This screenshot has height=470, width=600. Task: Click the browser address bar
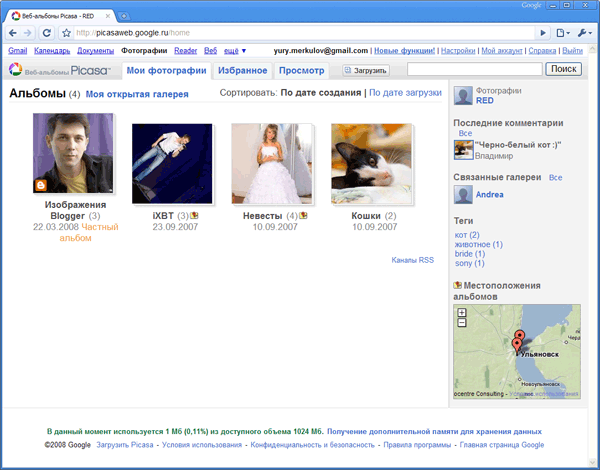pos(304,33)
